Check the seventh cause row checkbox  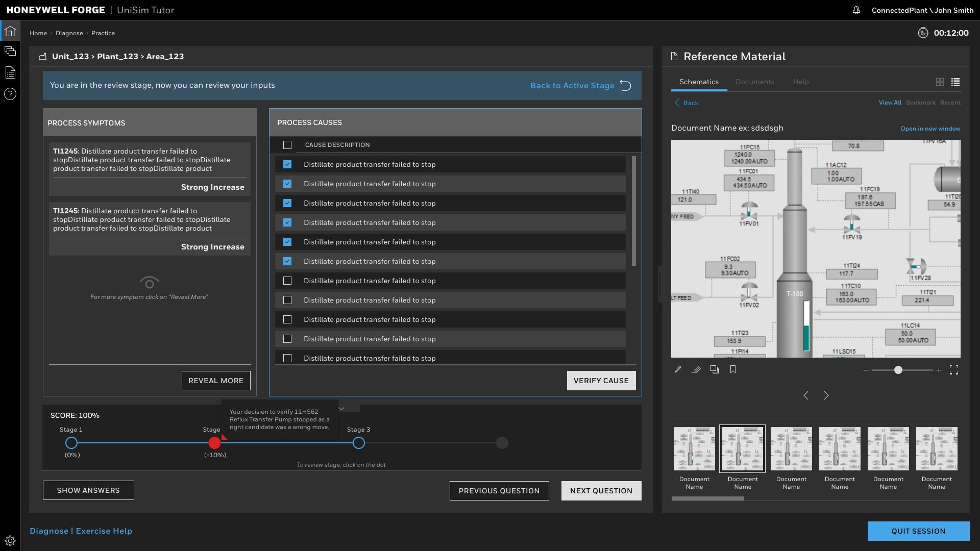(287, 281)
